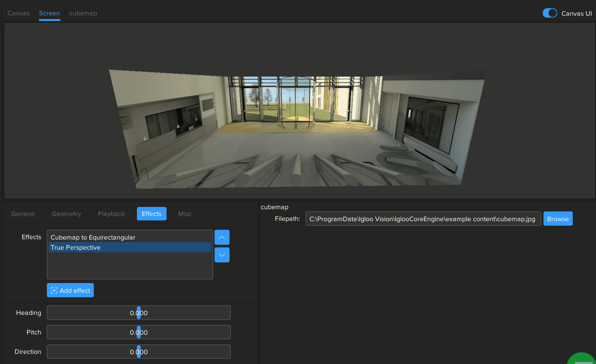Click Browse to choose a file
Screen dimensions: 596x364
(557, 219)
